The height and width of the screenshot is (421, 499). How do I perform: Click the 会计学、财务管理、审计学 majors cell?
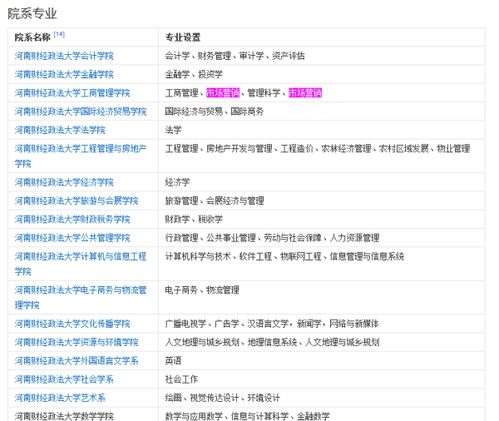coord(322,56)
